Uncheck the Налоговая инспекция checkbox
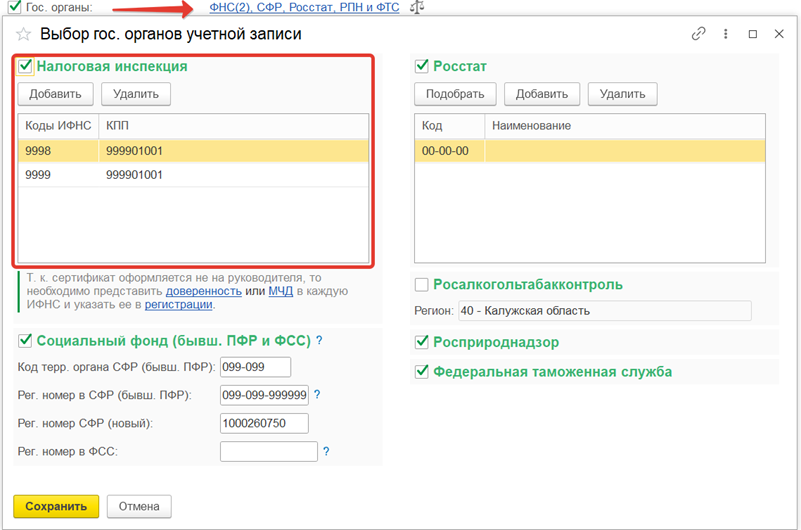 click(26, 67)
